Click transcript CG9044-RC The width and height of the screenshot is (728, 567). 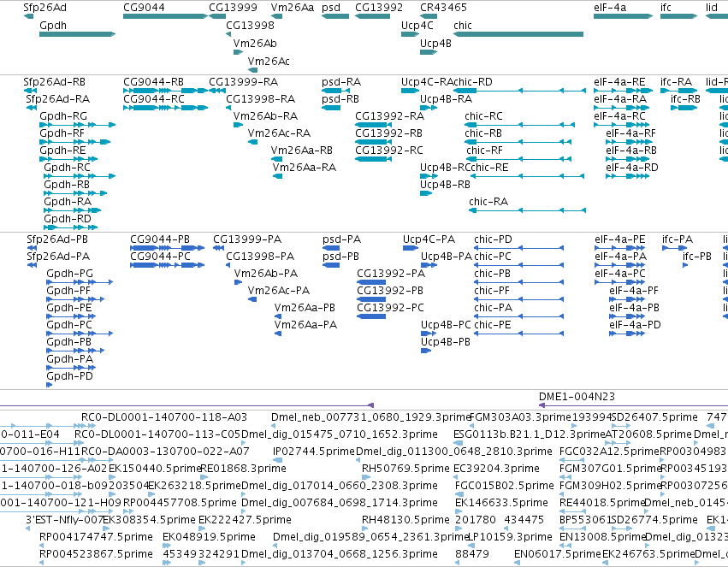pos(165,108)
